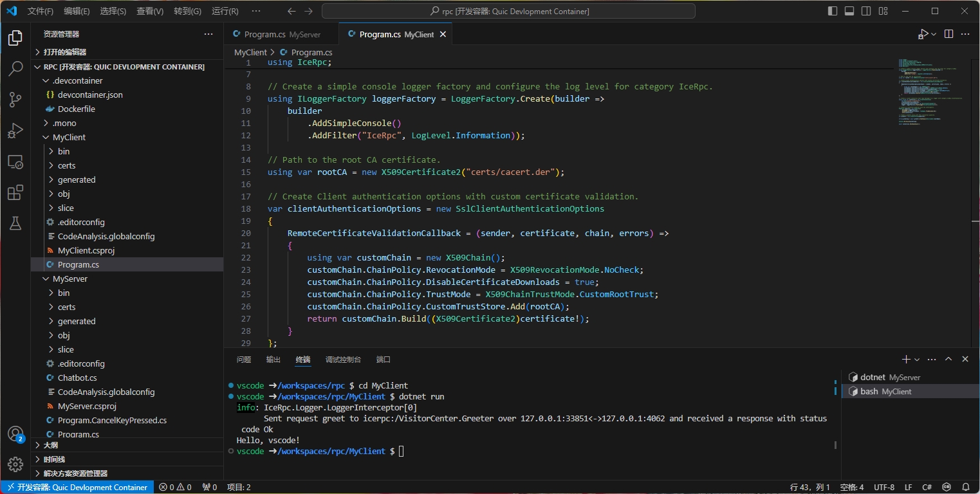This screenshot has width=980, height=494.
Task: Expand the Solution Explorer section
Action: click(x=127, y=473)
